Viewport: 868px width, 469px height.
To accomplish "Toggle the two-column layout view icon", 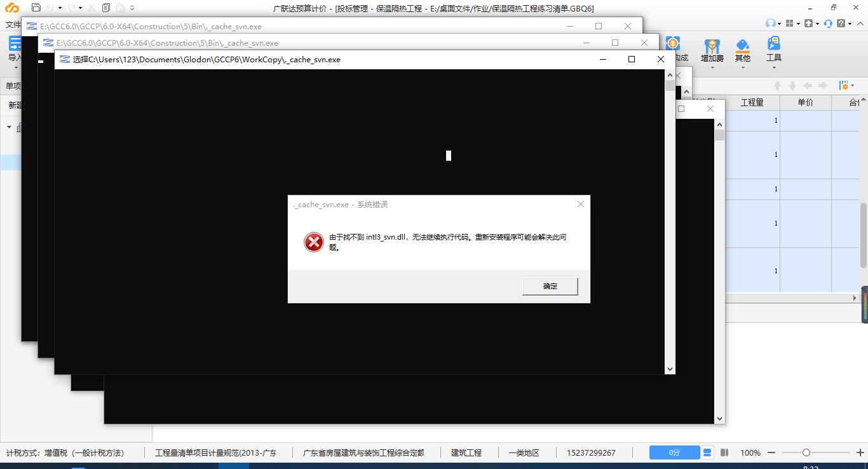I will click(724, 452).
